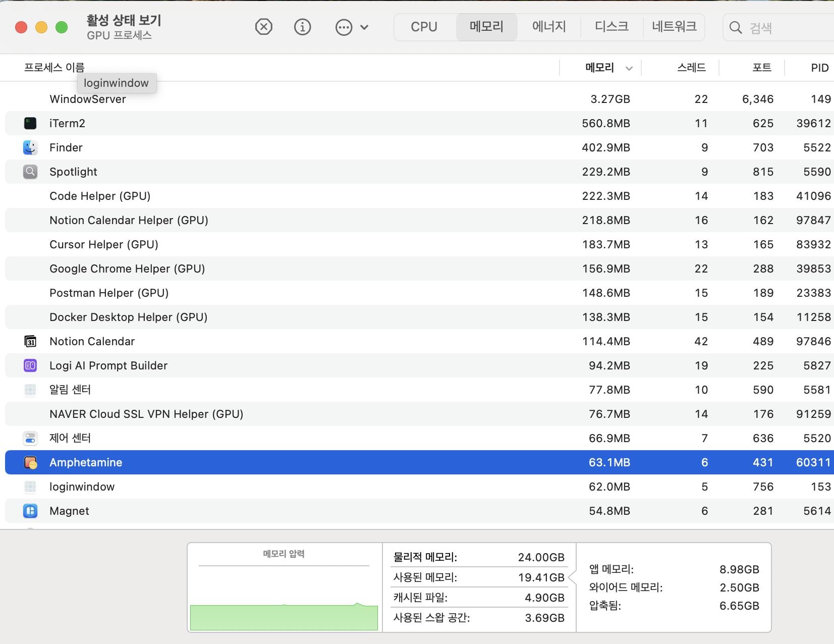Switch to the 네트워크 tab

674,27
